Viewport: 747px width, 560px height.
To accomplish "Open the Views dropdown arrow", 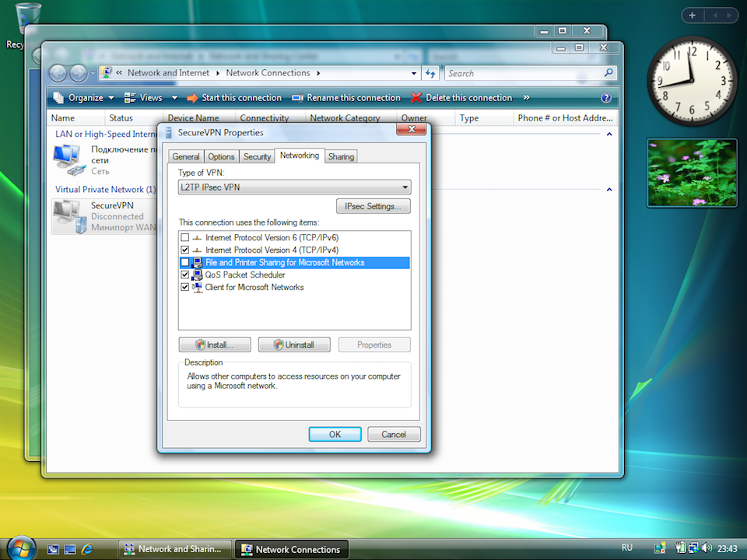I will tap(174, 98).
